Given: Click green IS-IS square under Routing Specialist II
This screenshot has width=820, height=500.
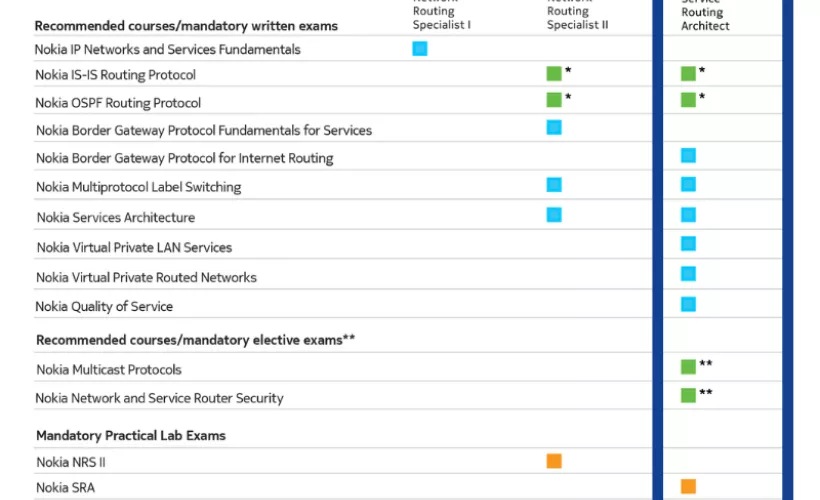Looking at the screenshot, I should pyautogui.click(x=554, y=73).
